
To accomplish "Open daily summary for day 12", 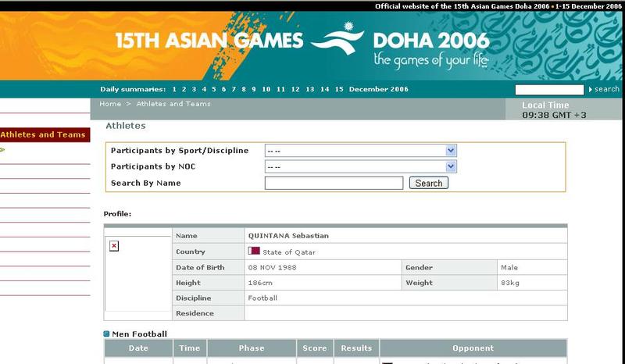I will [x=295, y=89].
